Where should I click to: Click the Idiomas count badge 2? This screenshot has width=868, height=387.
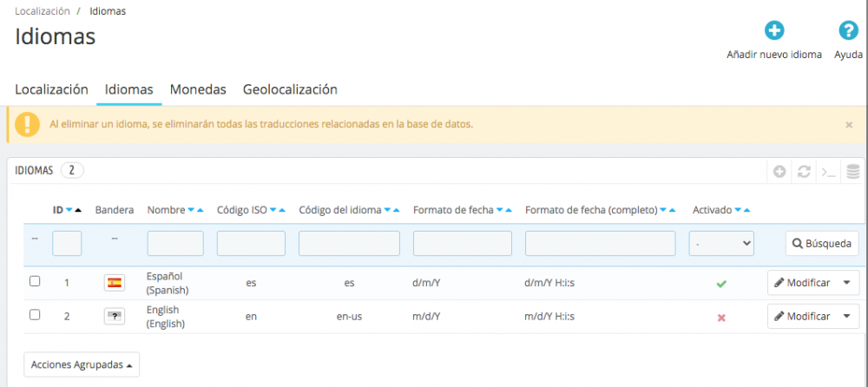pyautogui.click(x=72, y=171)
